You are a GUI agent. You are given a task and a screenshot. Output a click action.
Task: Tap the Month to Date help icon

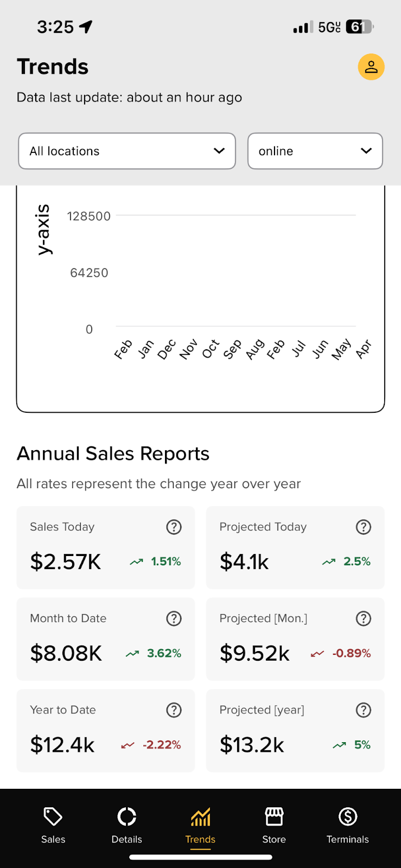[x=174, y=618]
